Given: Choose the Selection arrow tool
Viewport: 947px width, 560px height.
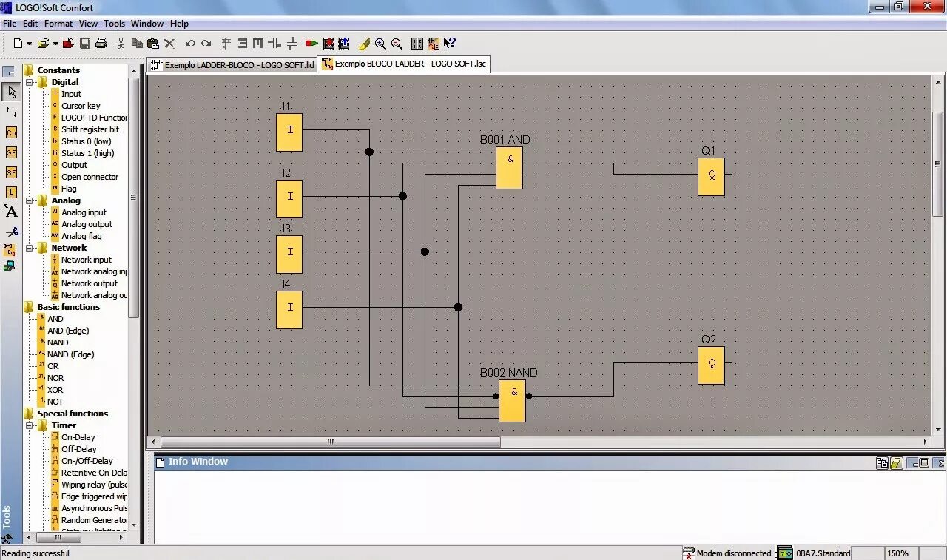Looking at the screenshot, I should (x=11, y=92).
